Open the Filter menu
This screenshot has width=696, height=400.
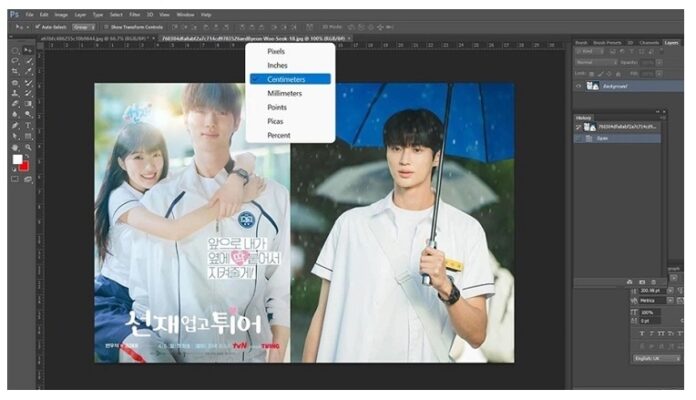pos(132,16)
